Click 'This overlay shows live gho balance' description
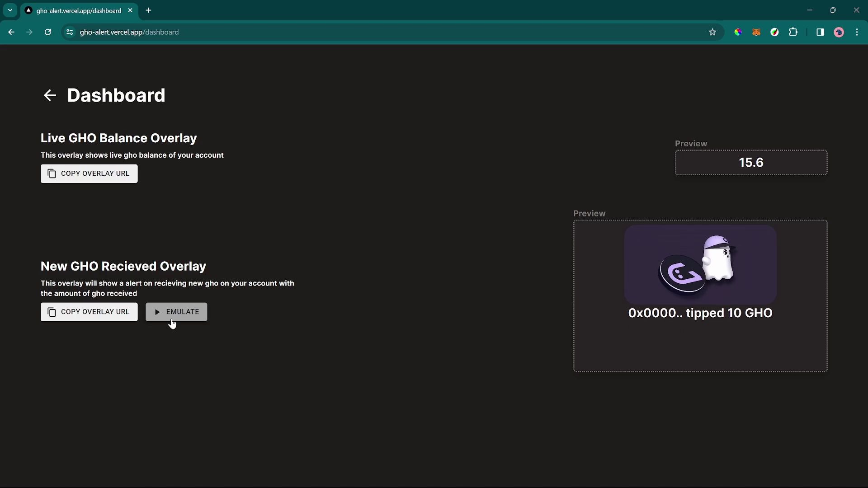868x488 pixels. pos(132,155)
